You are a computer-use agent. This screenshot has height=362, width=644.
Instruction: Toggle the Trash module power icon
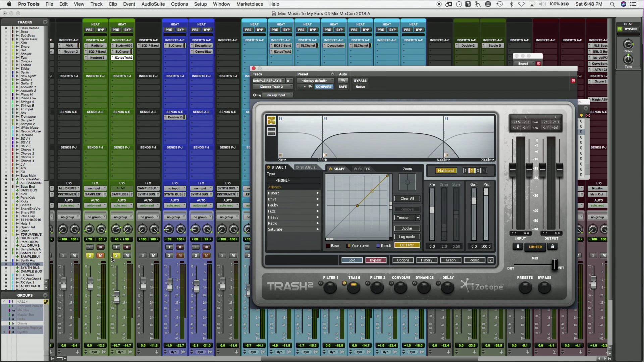[344, 283]
